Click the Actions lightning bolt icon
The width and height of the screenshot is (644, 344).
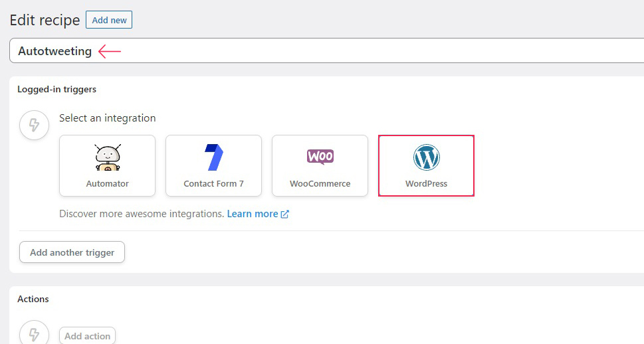[x=34, y=334]
